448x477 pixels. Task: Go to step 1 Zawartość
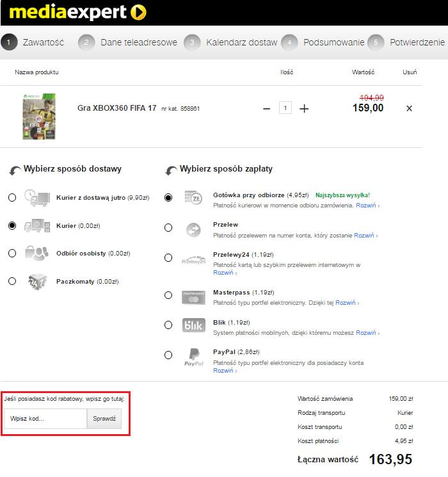tap(33, 42)
